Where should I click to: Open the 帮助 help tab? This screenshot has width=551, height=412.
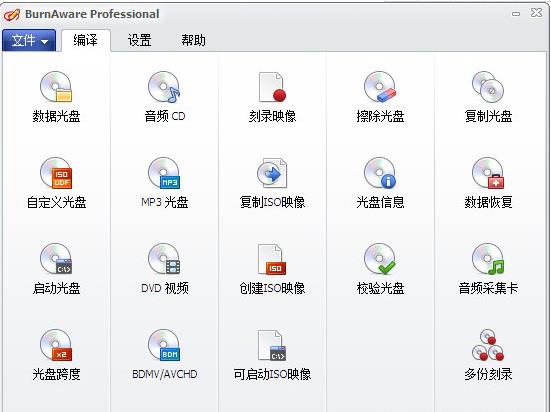click(193, 40)
